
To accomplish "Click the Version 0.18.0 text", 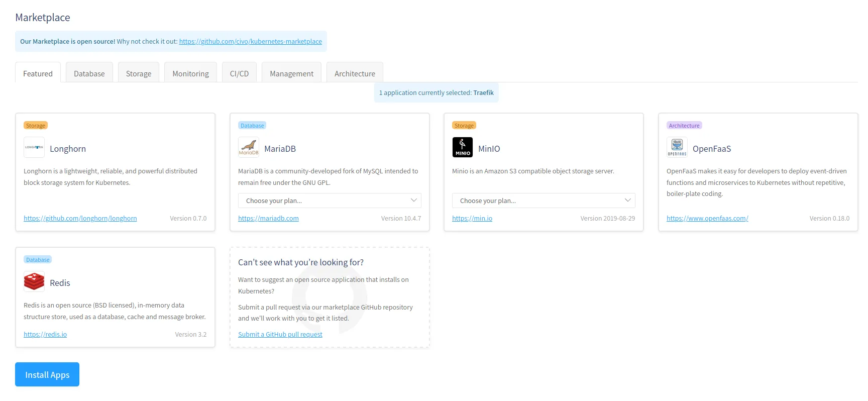I will (829, 218).
